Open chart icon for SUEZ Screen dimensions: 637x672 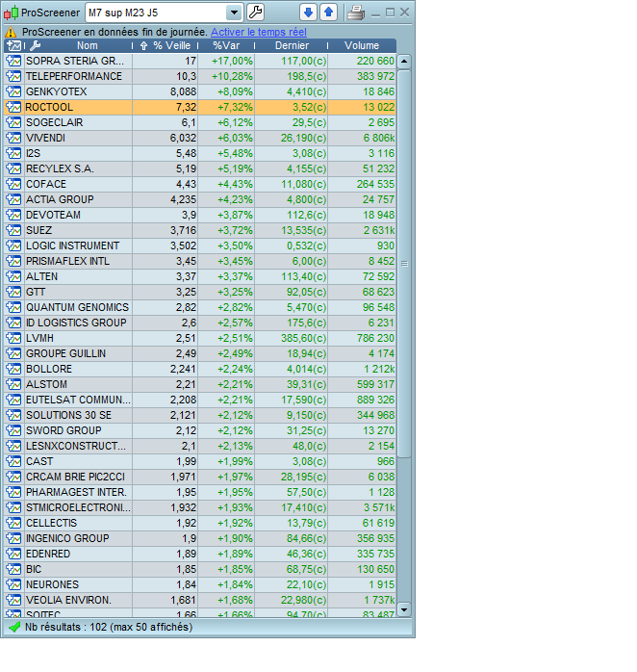point(13,230)
